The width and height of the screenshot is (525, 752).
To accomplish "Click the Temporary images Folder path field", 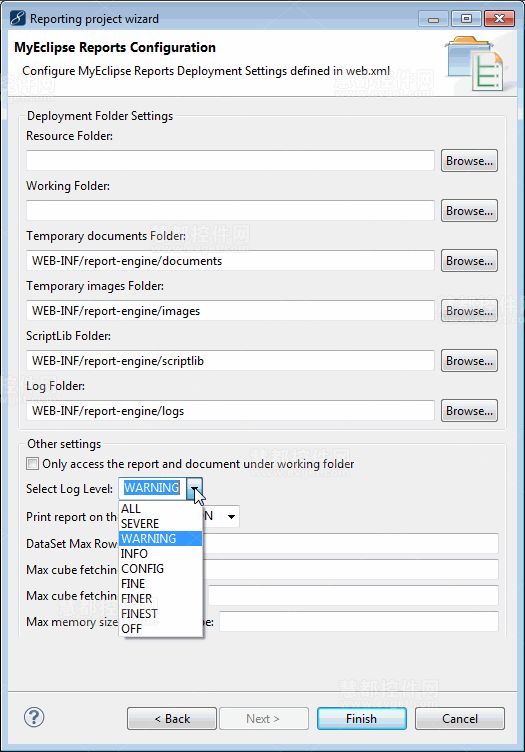I will (x=230, y=311).
